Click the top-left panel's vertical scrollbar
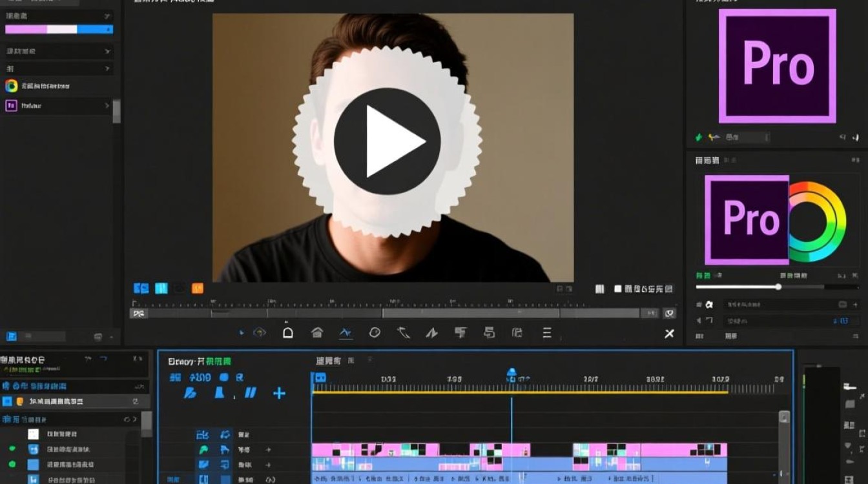This screenshot has width=868, height=484. pyautogui.click(x=116, y=110)
